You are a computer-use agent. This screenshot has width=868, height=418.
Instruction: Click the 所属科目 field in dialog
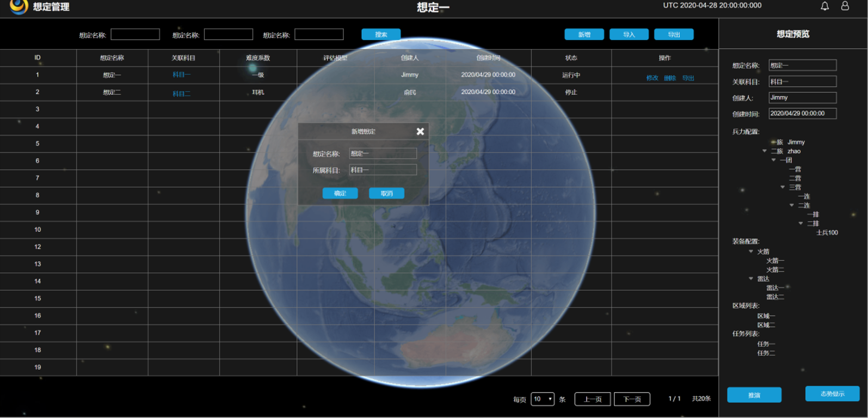[383, 170]
